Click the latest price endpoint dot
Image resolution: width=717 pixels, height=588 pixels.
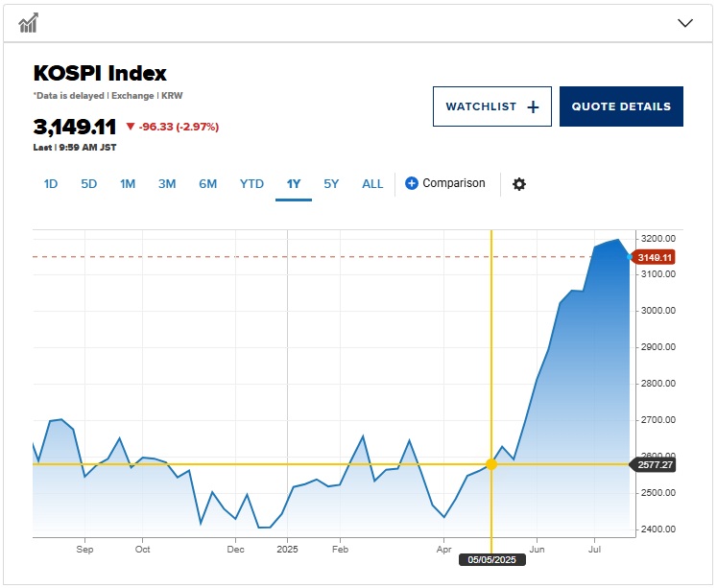click(x=630, y=257)
